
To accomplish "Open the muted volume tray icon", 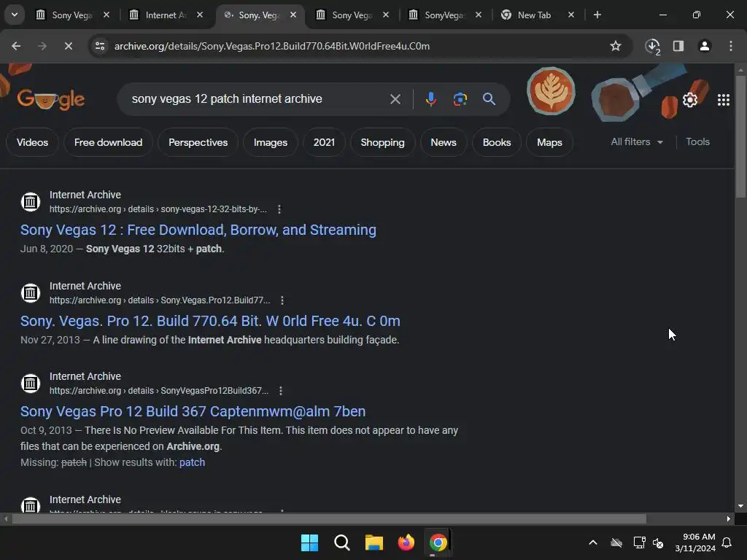I will click(658, 542).
